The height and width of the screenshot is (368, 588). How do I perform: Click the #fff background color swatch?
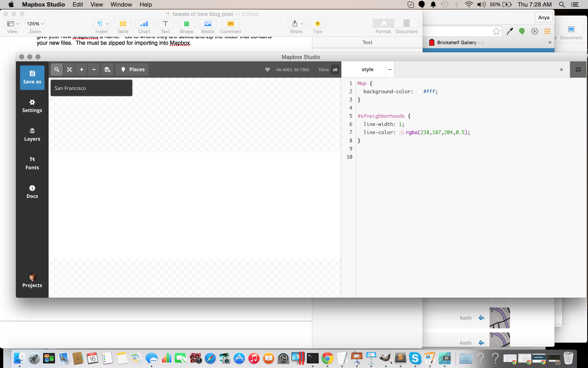pyautogui.click(x=419, y=92)
